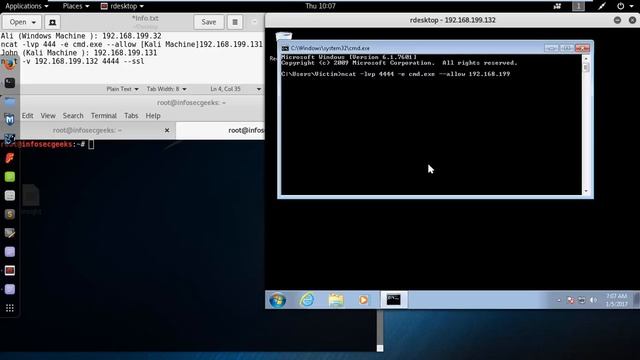The image size is (640, 360).
Task: Click the power icon in the top bar
Action: tap(620, 6)
